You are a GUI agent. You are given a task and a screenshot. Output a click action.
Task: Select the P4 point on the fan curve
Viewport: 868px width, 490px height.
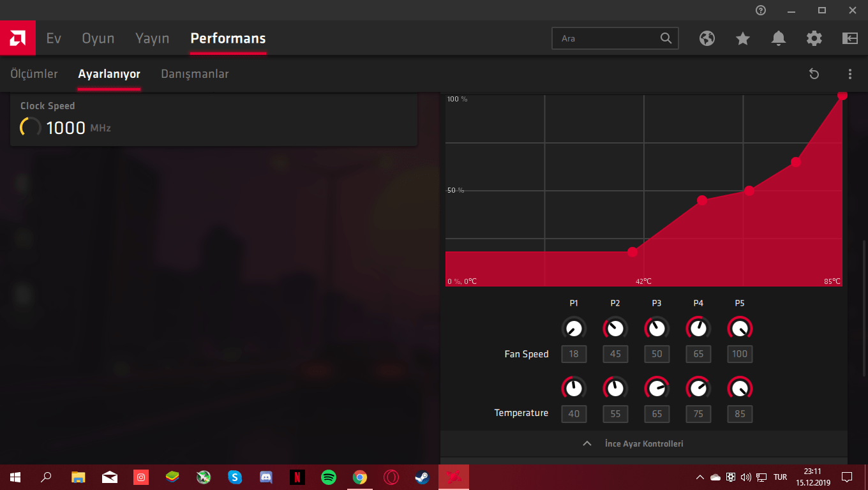coord(796,162)
